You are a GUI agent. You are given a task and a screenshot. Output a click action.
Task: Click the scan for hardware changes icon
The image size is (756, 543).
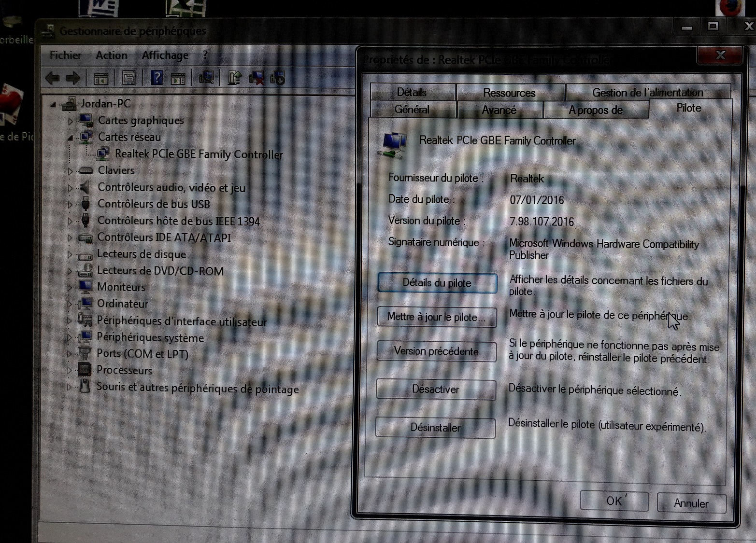(206, 78)
